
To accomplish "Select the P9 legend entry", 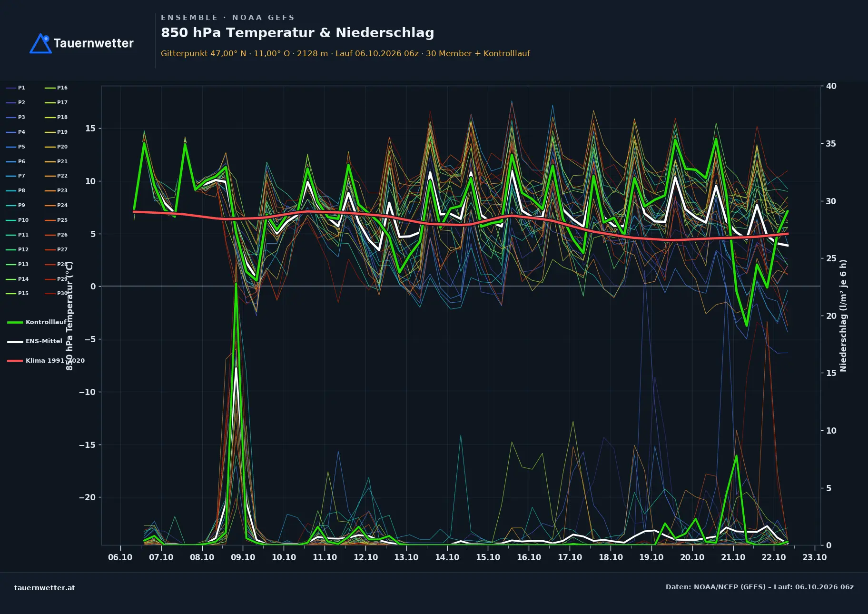I will (x=16, y=206).
